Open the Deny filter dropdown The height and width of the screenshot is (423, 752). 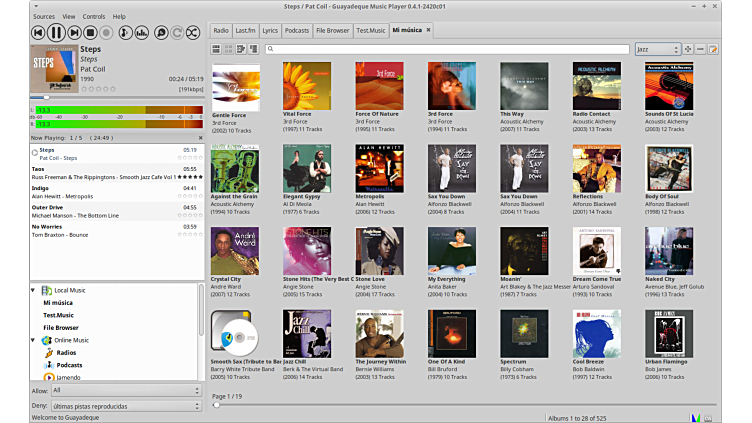tap(125, 406)
